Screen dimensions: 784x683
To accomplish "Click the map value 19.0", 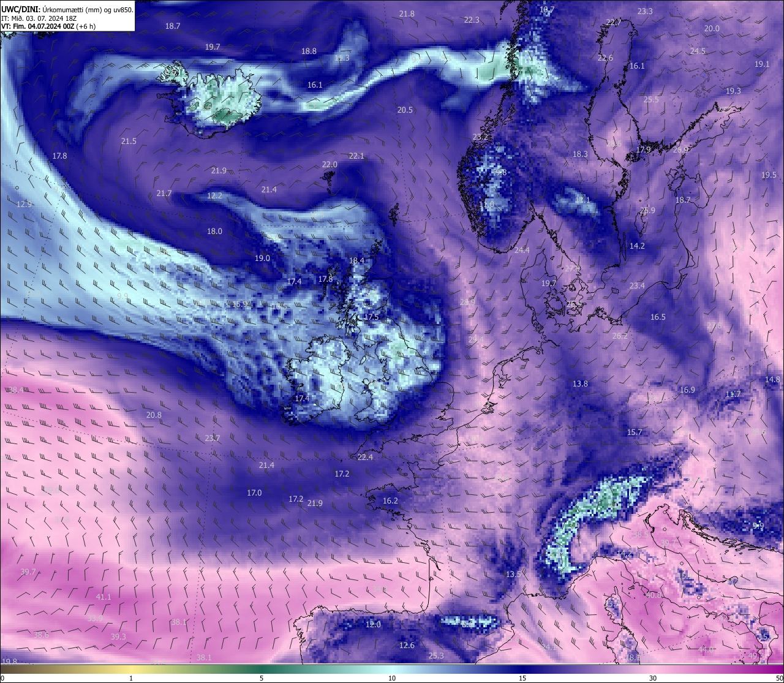I will pyautogui.click(x=262, y=258).
